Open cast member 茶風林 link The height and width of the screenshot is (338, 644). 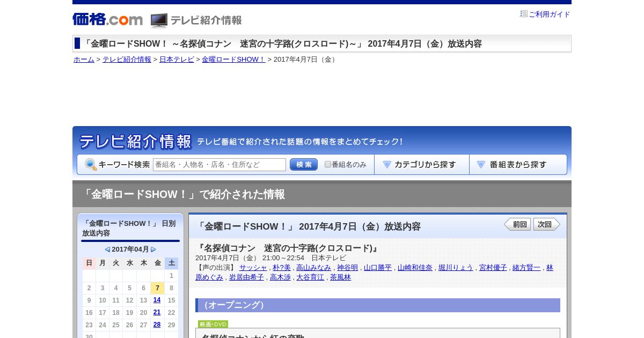click(x=340, y=277)
